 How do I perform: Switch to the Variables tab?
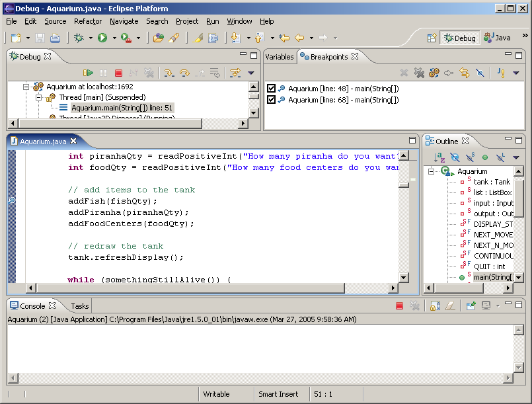pyautogui.click(x=279, y=57)
